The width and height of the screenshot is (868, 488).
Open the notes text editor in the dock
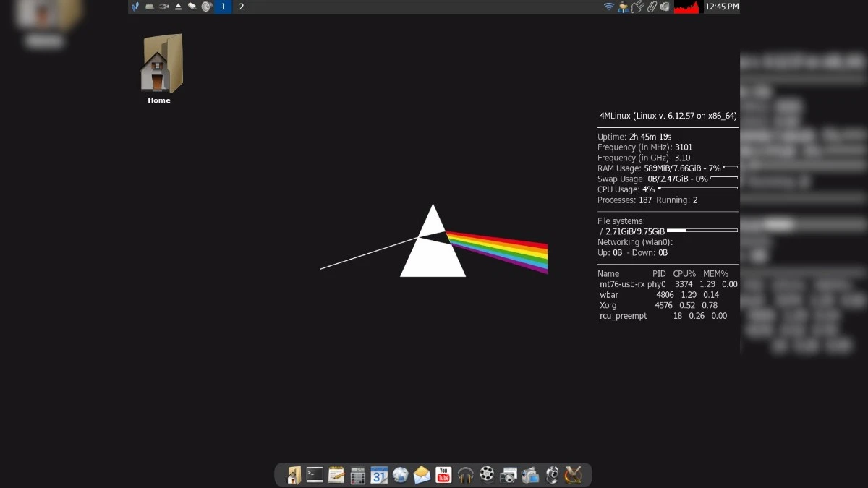tap(336, 475)
